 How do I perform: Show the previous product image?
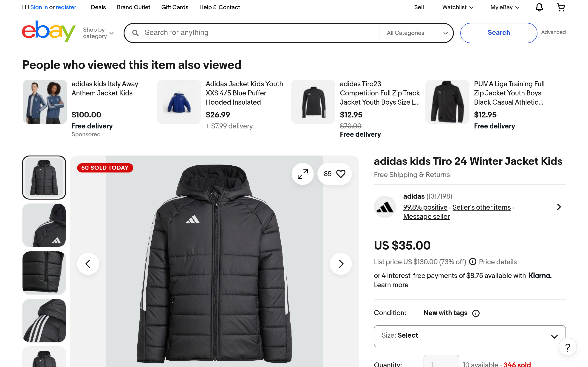(88, 264)
